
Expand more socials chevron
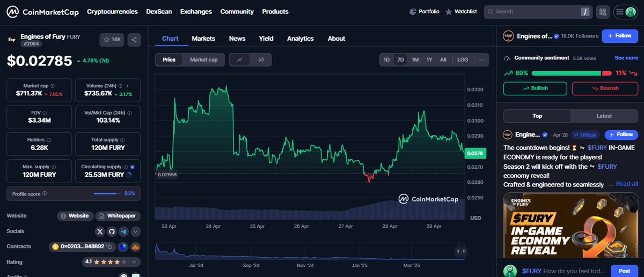(136, 231)
